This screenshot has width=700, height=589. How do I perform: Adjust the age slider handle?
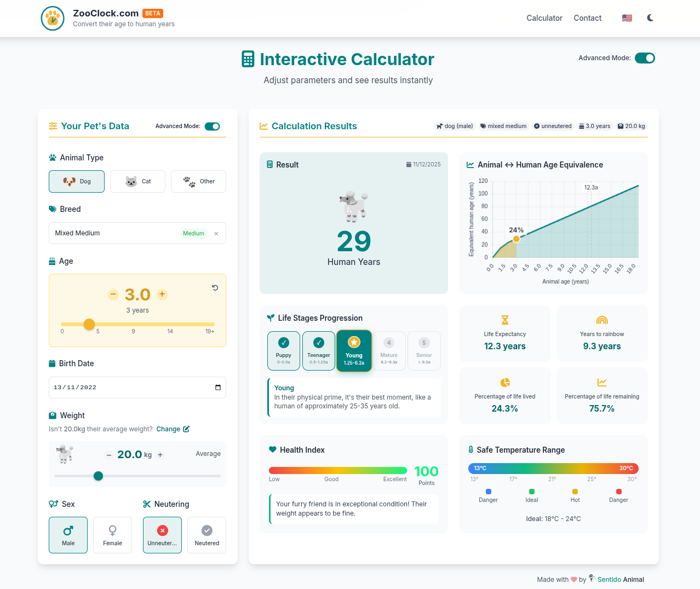point(89,324)
